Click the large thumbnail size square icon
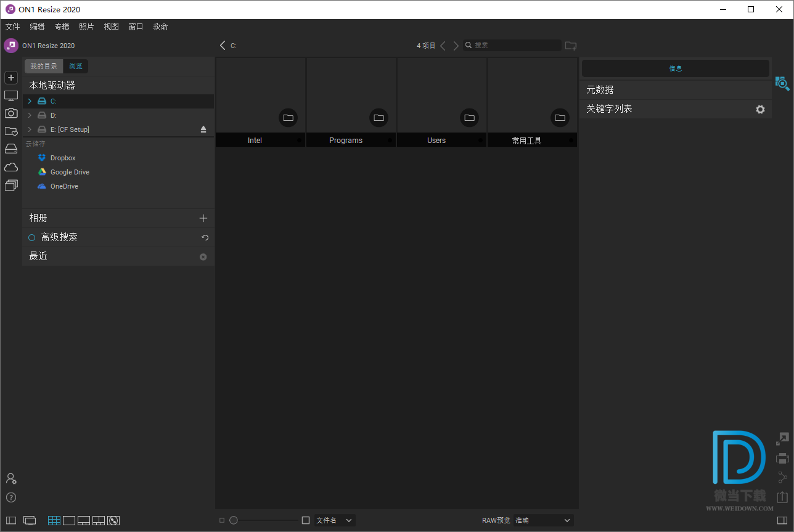Image resolution: width=794 pixels, height=532 pixels. click(x=306, y=520)
